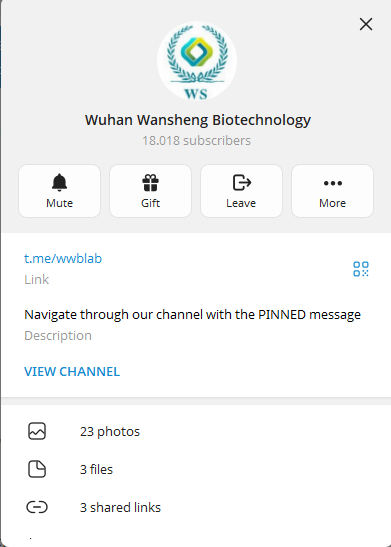Close the channel info panel
This screenshot has height=547, width=391.
[x=366, y=24]
